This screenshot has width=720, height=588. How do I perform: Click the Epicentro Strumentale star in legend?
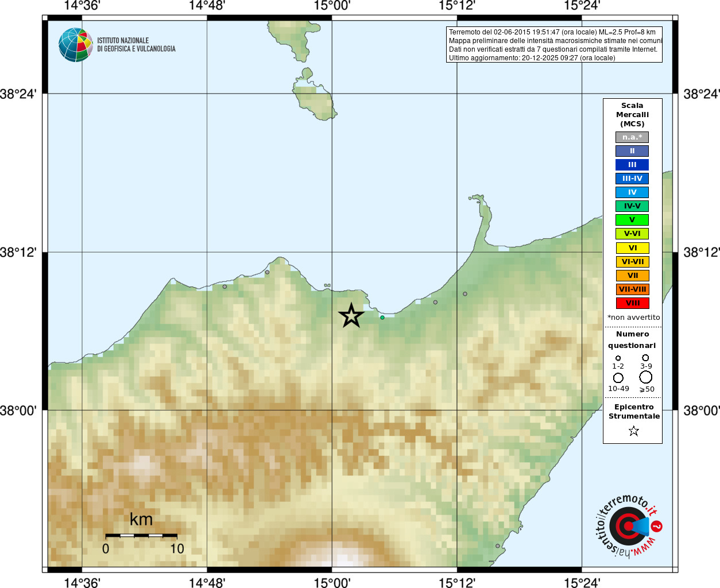633,431
